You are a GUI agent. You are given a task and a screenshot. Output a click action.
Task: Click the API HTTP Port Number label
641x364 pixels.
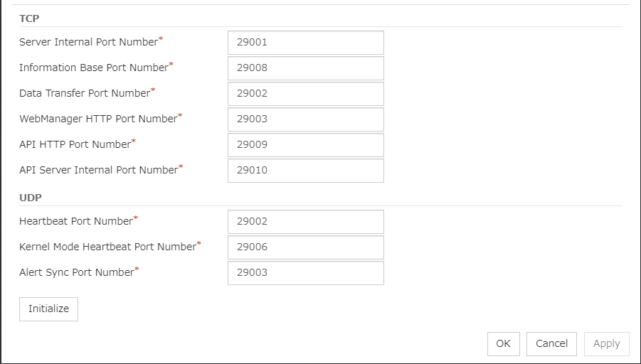tap(75, 145)
